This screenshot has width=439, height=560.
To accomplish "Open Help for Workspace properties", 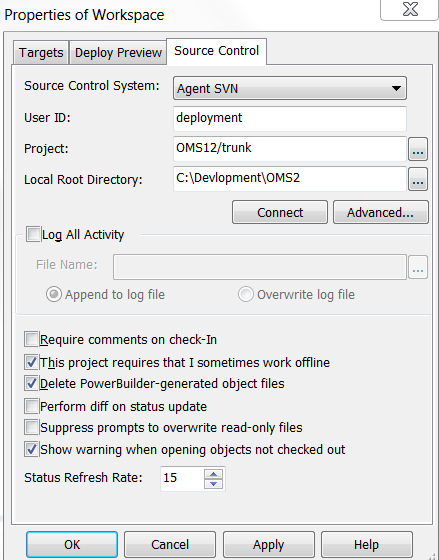I will [x=366, y=544].
